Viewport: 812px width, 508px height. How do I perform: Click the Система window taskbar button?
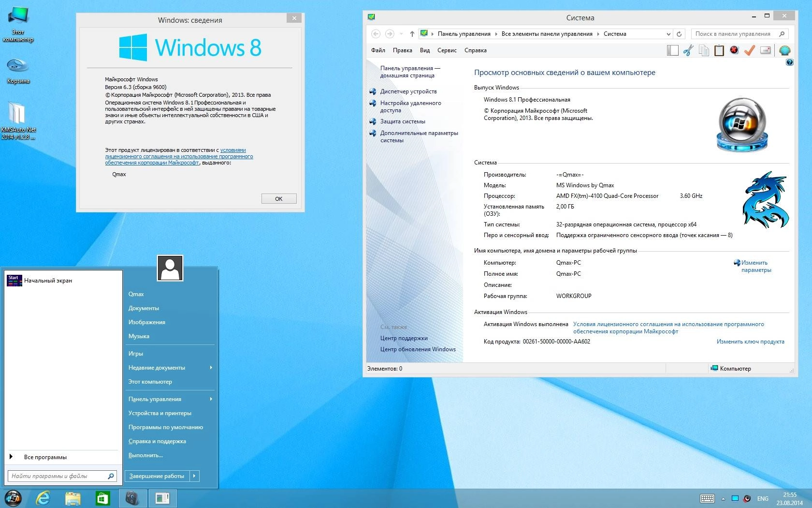pos(162,498)
